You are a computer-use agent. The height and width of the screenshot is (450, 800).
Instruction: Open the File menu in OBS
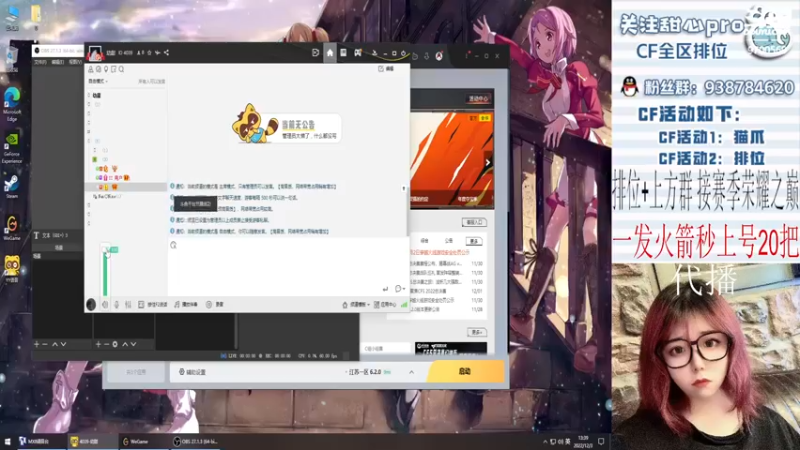[40, 62]
